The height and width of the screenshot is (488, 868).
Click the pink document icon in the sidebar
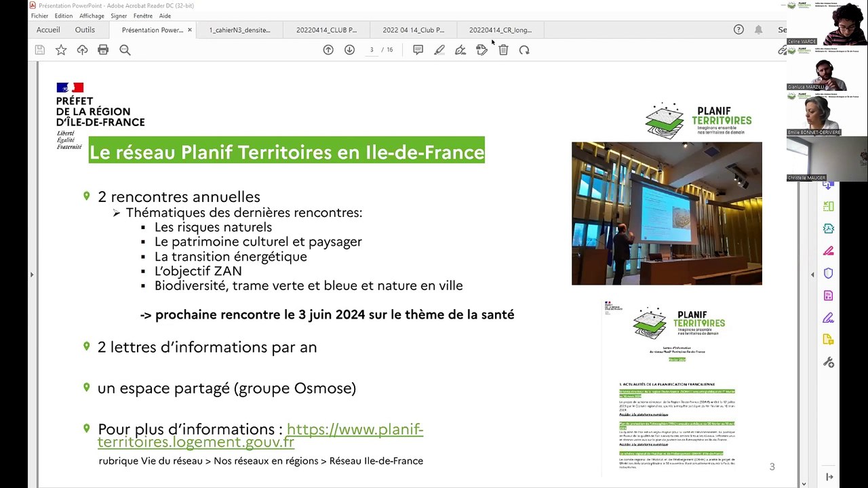point(828,296)
